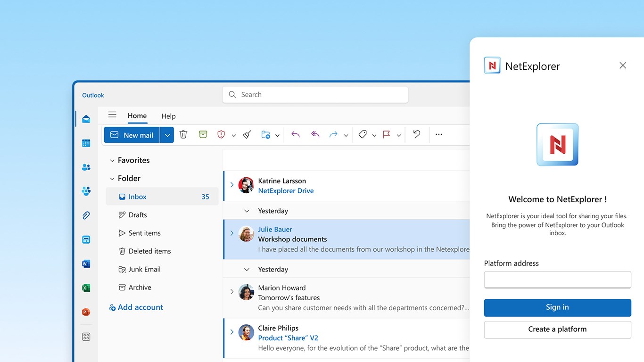This screenshot has width=644, height=362.
Task: Click the Search box in Outlook
Action: tap(315, 95)
